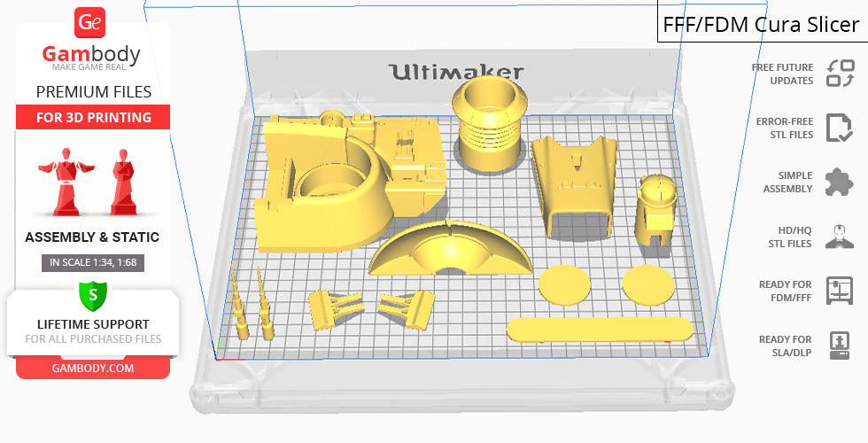868x443 pixels.
Task: Open the GAMBODY.COM link
Action: point(93,368)
